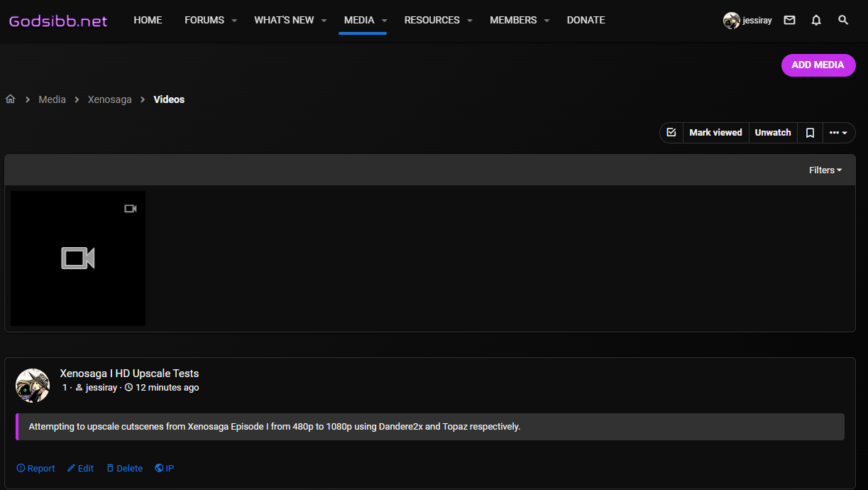Select the MEDIA nav tab
868x490 pixels.
click(359, 20)
